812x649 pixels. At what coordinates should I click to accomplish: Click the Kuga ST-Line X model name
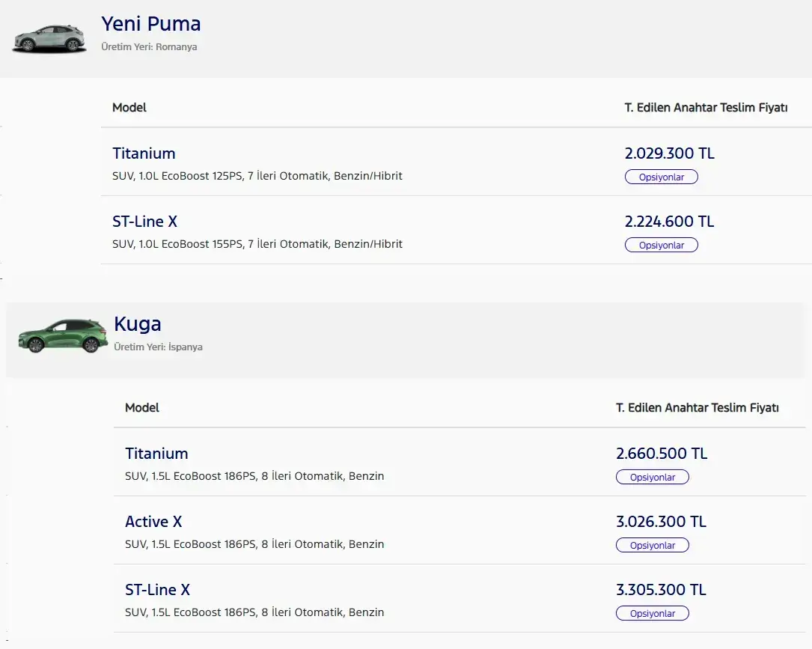coord(157,590)
